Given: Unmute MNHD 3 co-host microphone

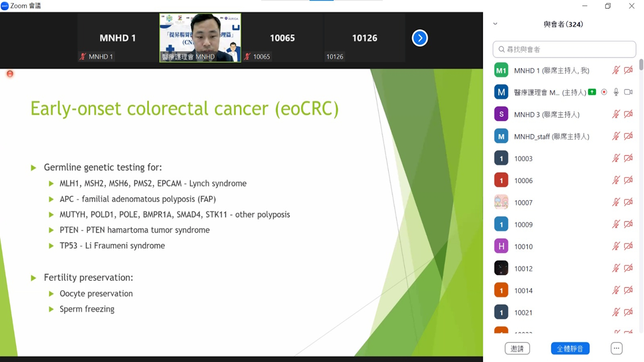Looking at the screenshot, I should [616, 114].
